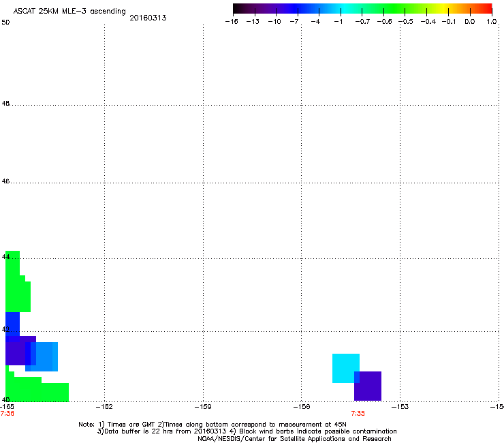Click the NOAA/NESDIS credit line
Image resolution: width=504 pixels, height=443 pixels.
(294, 439)
